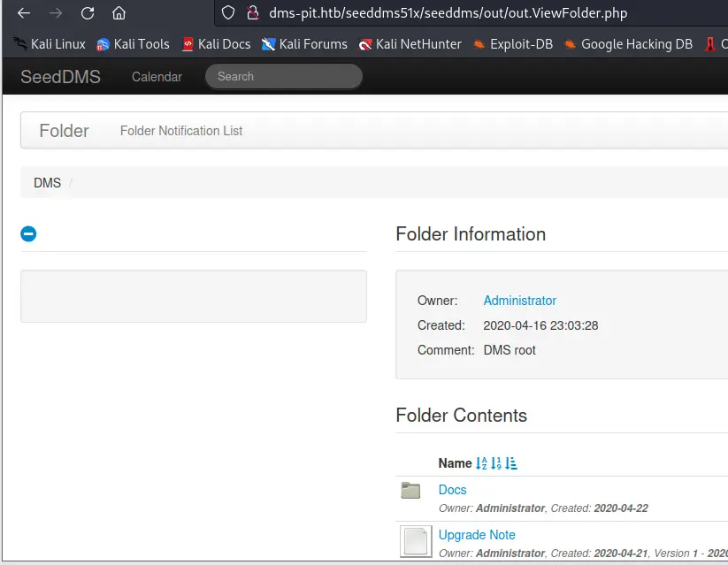Sort folder contents alphabetically A-Z
This screenshot has width=728, height=565.
pyautogui.click(x=481, y=462)
